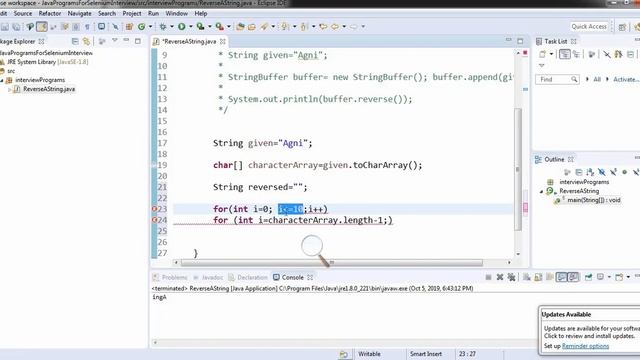Click the External Tools run icon
640x360 pixels.
[220, 27]
